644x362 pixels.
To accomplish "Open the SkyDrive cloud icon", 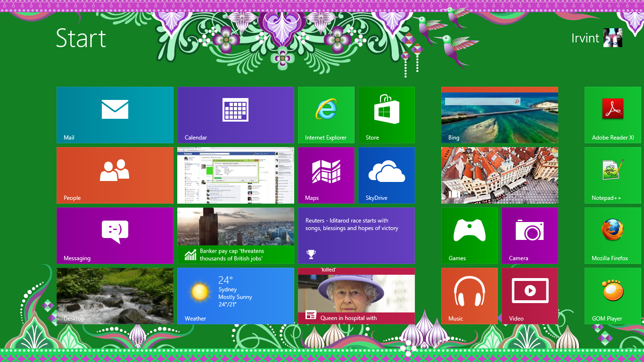I will (387, 171).
